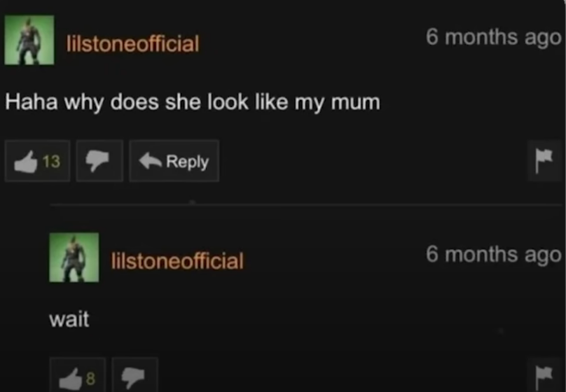The image size is (566, 392).
Task: Like the "look like my mum" comment
Action: (37, 161)
